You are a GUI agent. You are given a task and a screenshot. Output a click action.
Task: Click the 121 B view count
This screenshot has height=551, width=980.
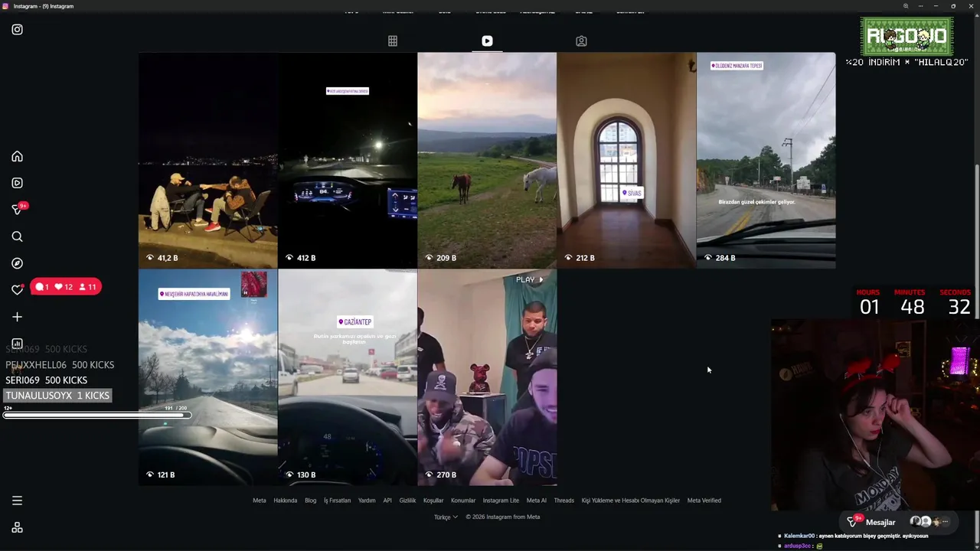(161, 475)
